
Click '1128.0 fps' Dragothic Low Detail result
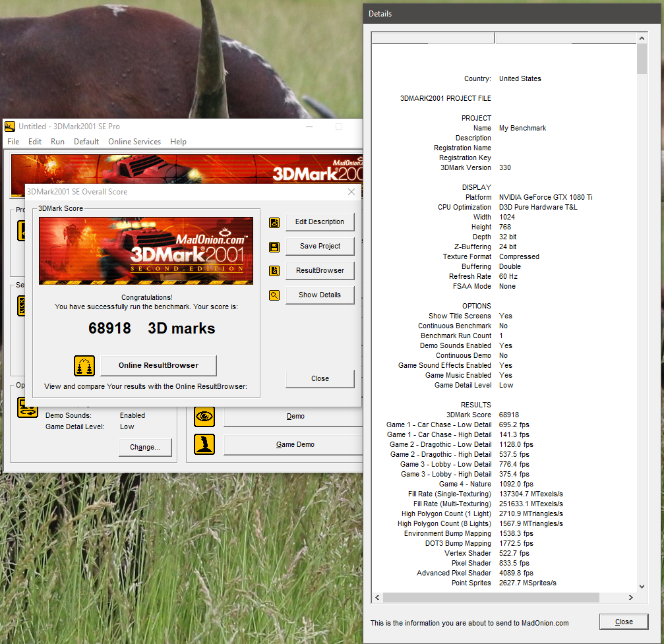(516, 444)
